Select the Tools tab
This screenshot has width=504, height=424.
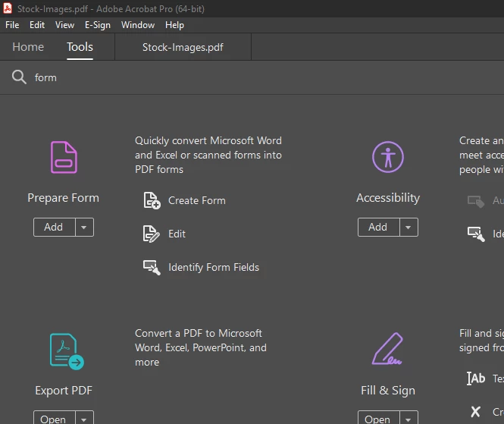pyautogui.click(x=80, y=47)
